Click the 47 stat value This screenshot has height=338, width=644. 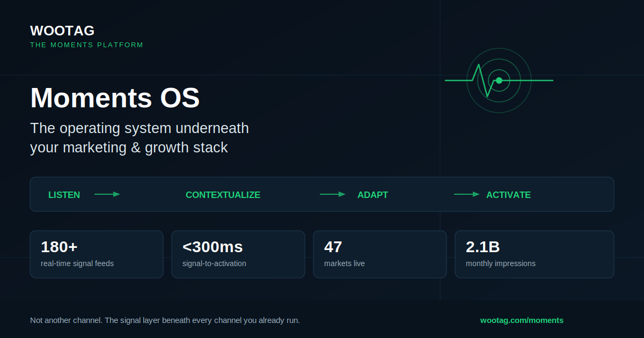coord(333,247)
